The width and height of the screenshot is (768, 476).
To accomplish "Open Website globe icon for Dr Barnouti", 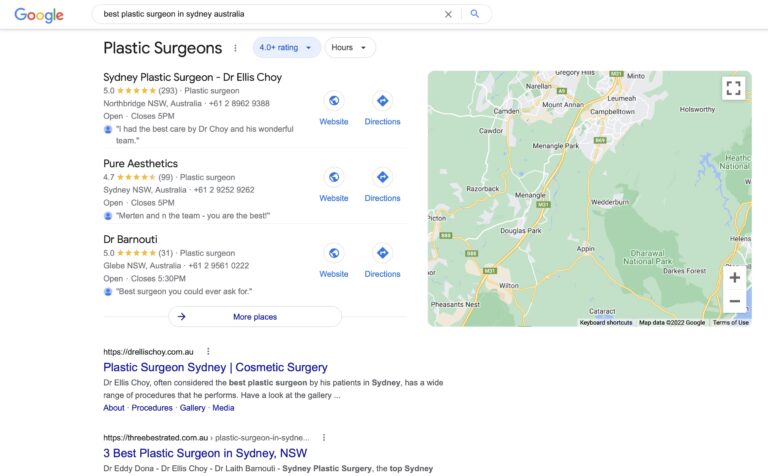I will 334,253.
